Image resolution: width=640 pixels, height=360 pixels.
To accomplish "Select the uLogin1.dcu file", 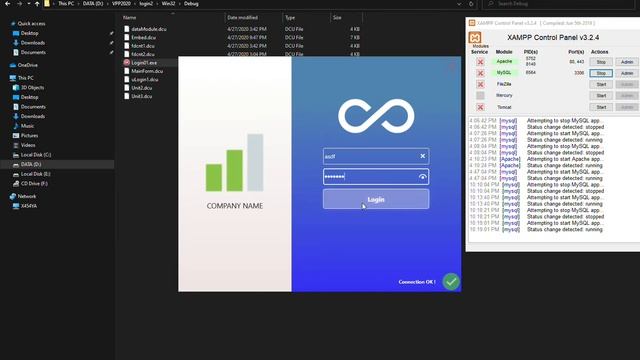I will [144, 80].
